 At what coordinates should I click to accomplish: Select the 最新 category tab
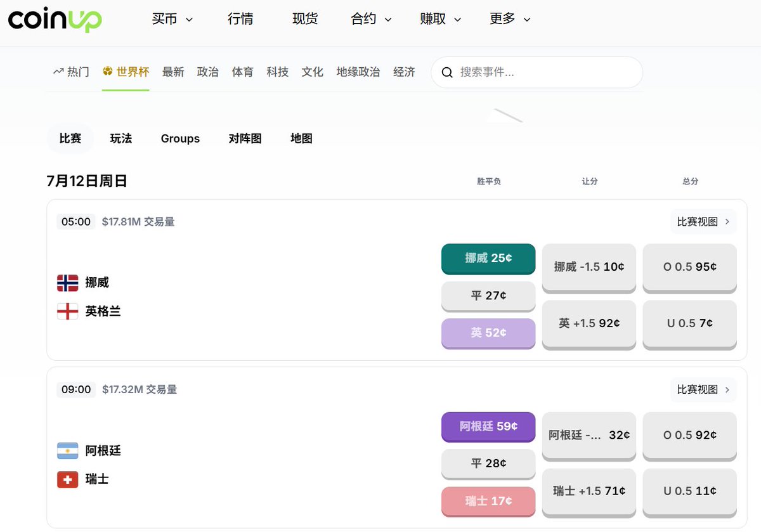coord(173,72)
